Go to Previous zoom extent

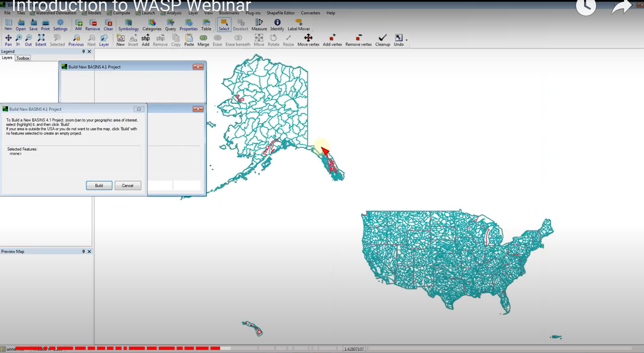[x=76, y=40]
